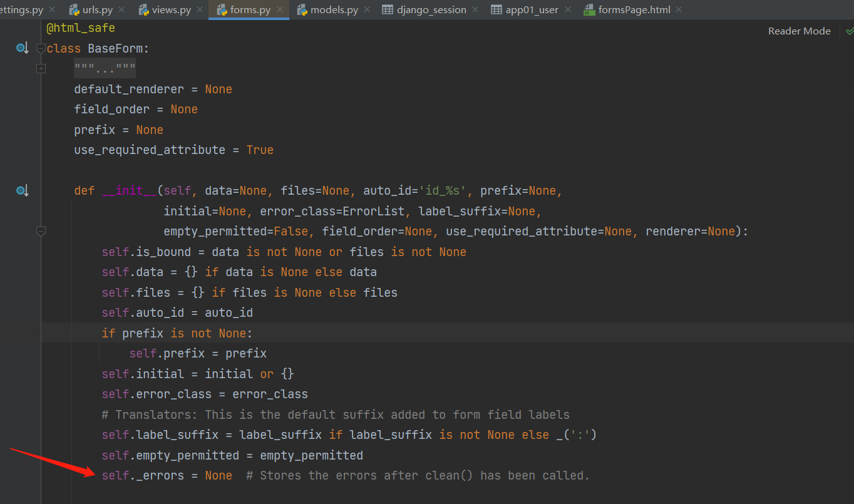Screen dimensions: 854x504
Task: Expand the collapsed """...""" docstring placeholder
Action: point(105,68)
